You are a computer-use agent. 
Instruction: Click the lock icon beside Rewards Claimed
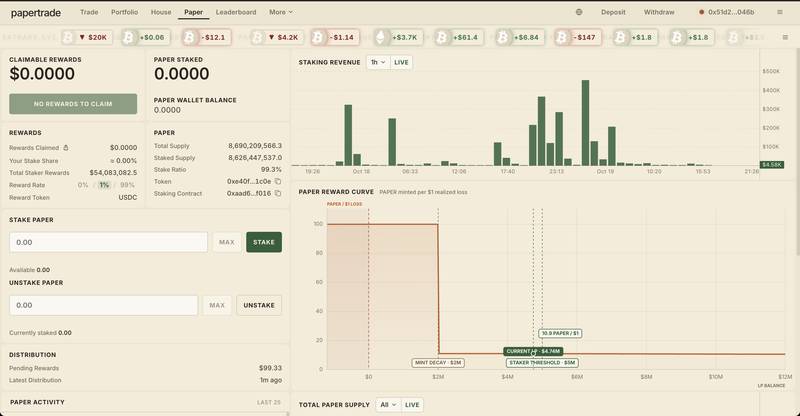66,148
